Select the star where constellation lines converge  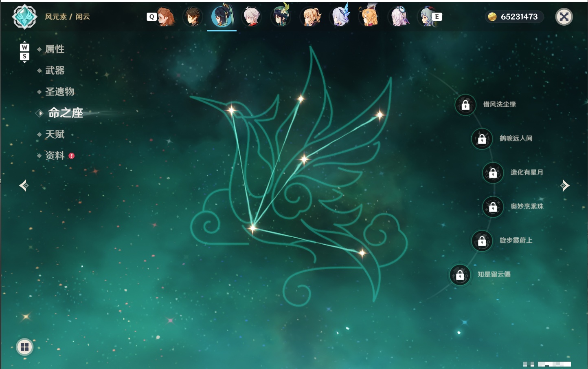coord(252,228)
